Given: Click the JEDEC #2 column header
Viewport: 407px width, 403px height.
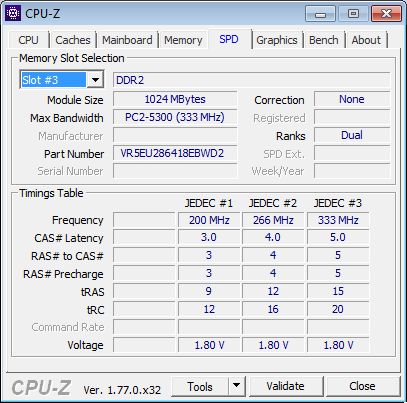Looking at the screenshot, I should (273, 203).
